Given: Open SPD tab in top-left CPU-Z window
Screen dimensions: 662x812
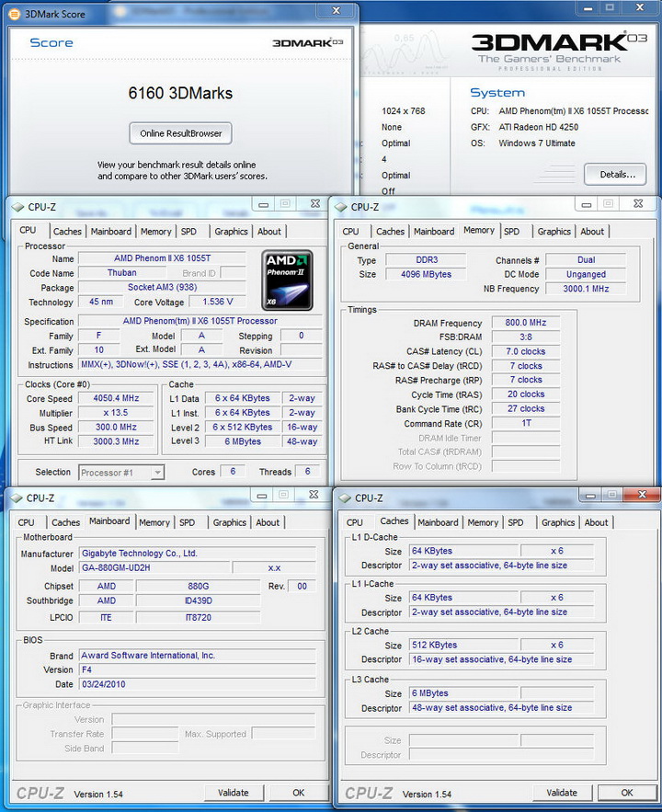Looking at the screenshot, I should (x=188, y=232).
